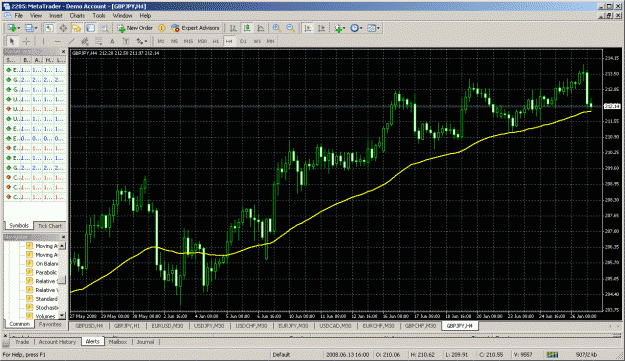Open the Help menu
This screenshot has height=361, width=625.
tap(145, 16)
